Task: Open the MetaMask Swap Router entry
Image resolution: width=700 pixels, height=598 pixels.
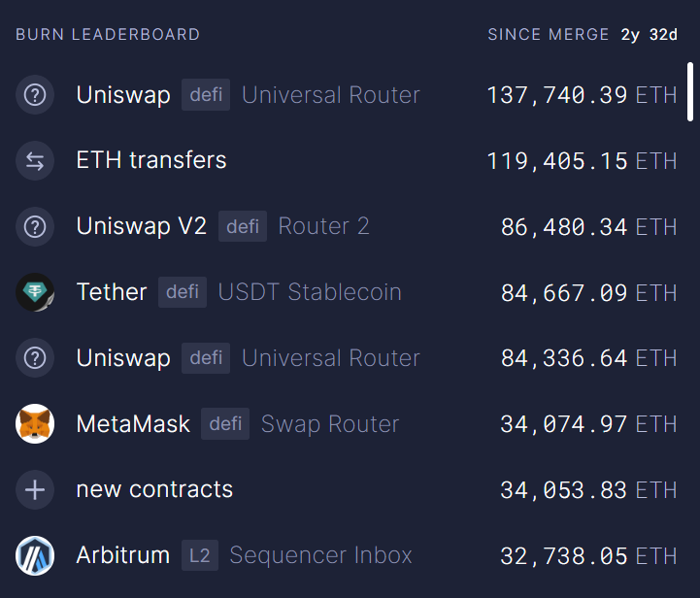Action: pyautogui.click(x=330, y=424)
